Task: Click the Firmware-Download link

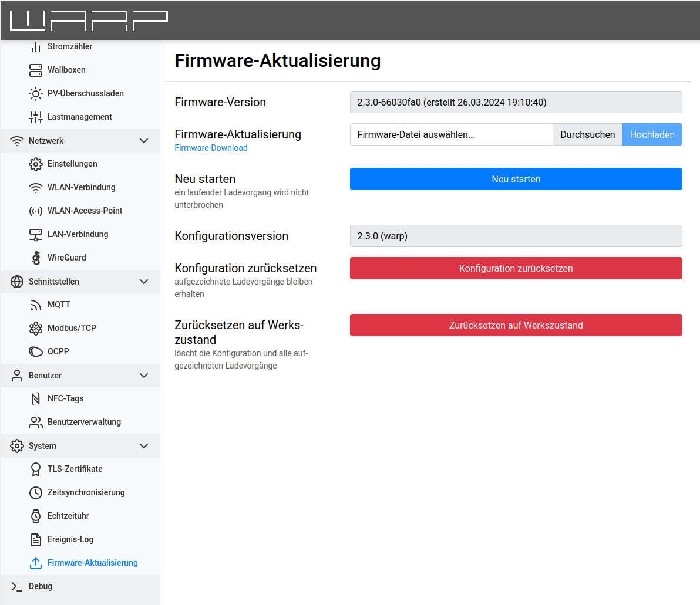Action: pos(211,148)
